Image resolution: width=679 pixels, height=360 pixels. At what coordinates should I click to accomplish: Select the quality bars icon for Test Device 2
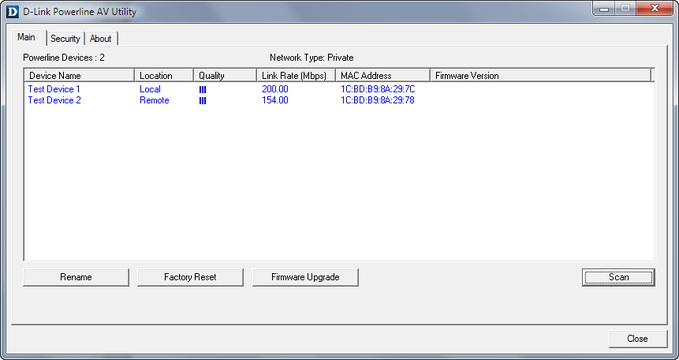203,101
